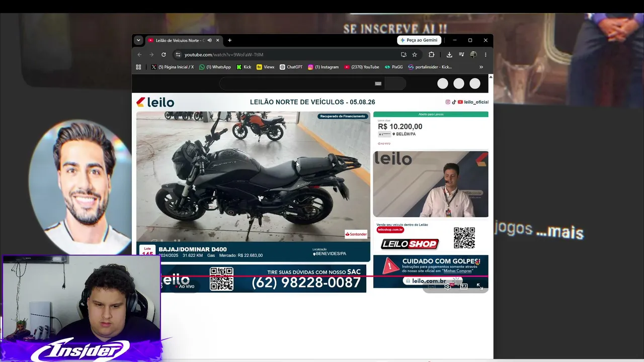Screen dimensions: 644x362
Task: Click the "Recuperado de Financiamento" badge
Action: pyautogui.click(x=343, y=116)
